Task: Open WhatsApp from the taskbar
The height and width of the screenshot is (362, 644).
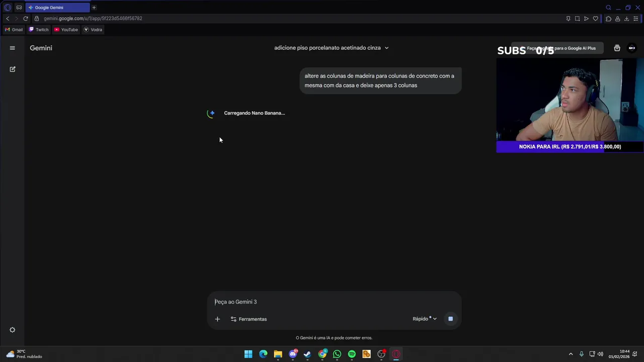Action: click(x=337, y=354)
